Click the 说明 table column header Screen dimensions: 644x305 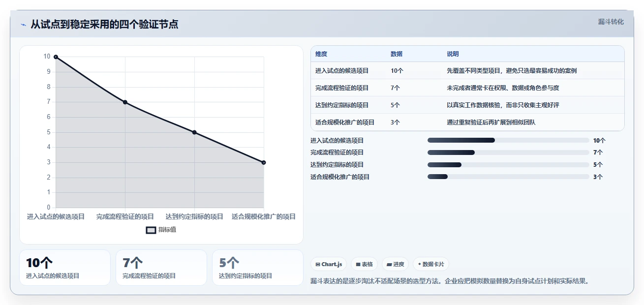453,54
